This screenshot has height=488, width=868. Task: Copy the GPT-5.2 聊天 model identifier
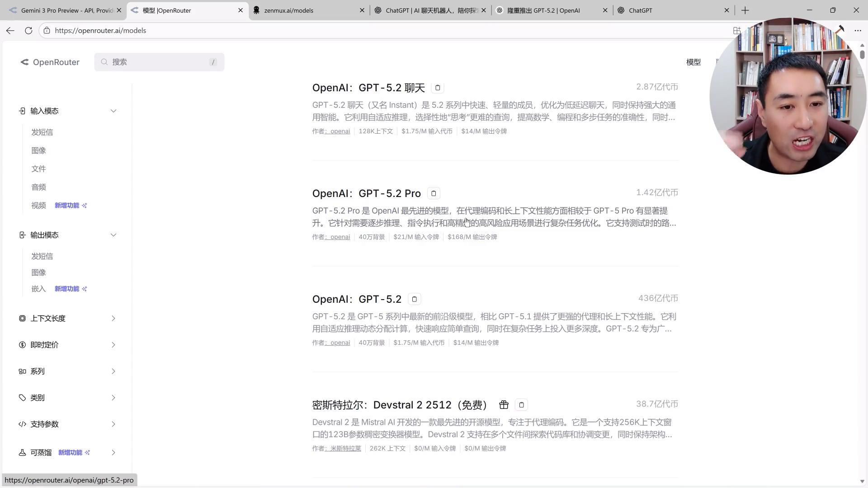tap(437, 87)
